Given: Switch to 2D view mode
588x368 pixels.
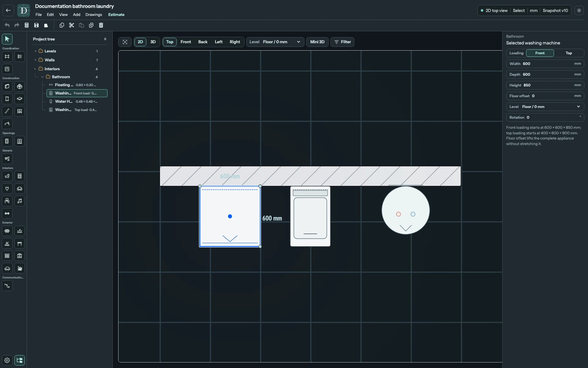Looking at the screenshot, I should [140, 42].
